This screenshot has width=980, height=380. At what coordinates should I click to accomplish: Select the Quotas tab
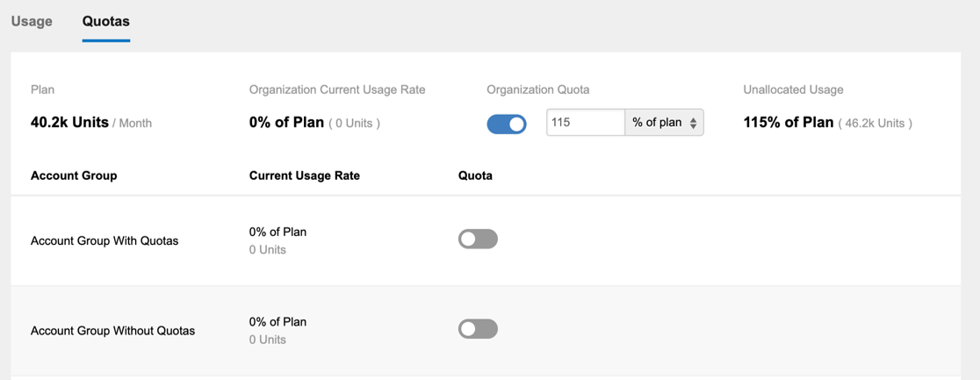pos(106,21)
